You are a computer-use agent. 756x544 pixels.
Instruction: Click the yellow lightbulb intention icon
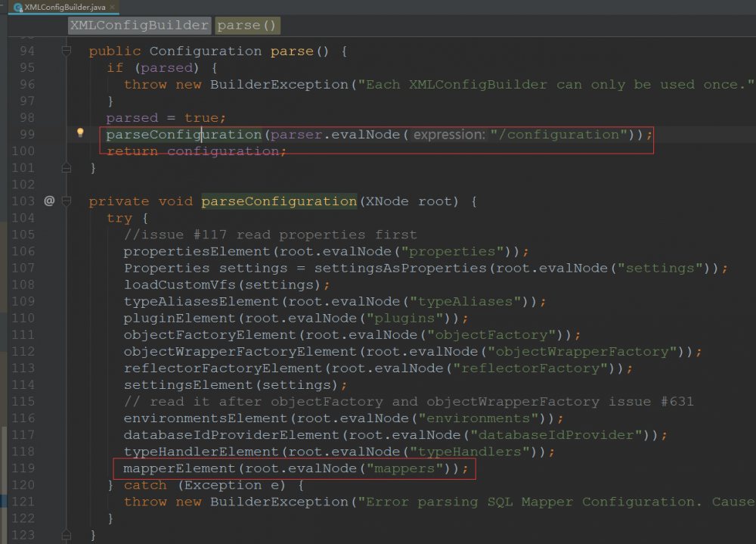(x=80, y=132)
